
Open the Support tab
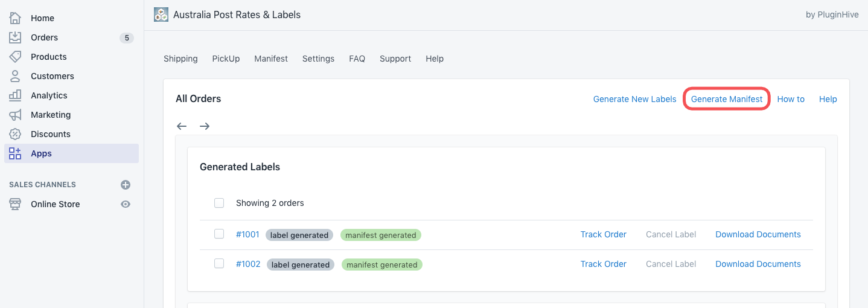pos(395,59)
